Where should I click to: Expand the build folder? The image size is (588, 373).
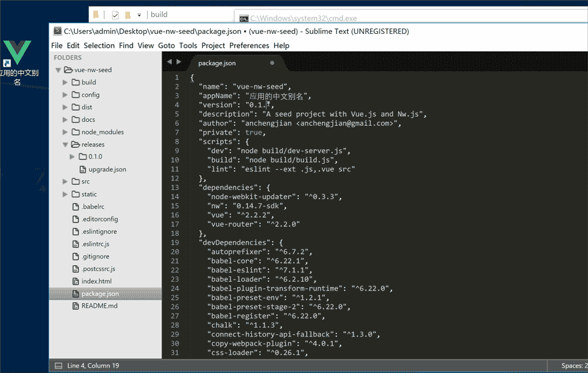click(65, 83)
